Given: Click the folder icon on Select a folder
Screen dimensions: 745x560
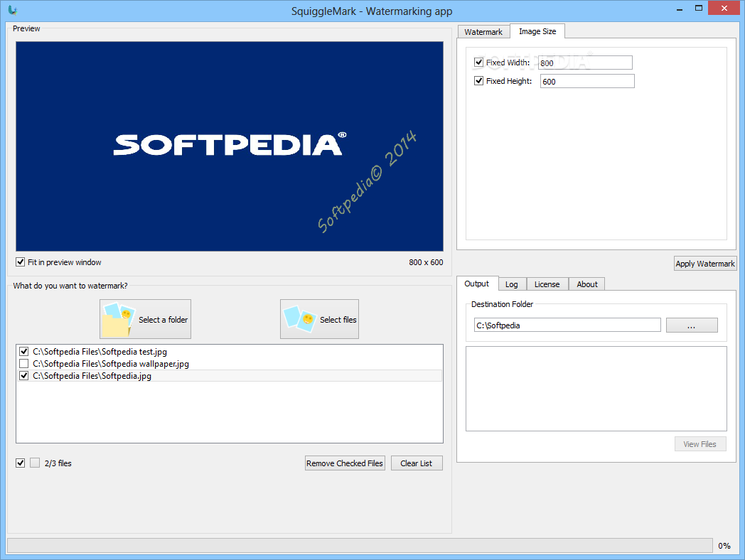Looking at the screenshot, I should [119, 320].
